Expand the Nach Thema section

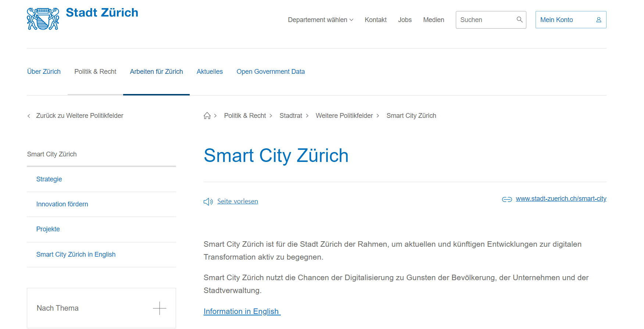click(58, 308)
